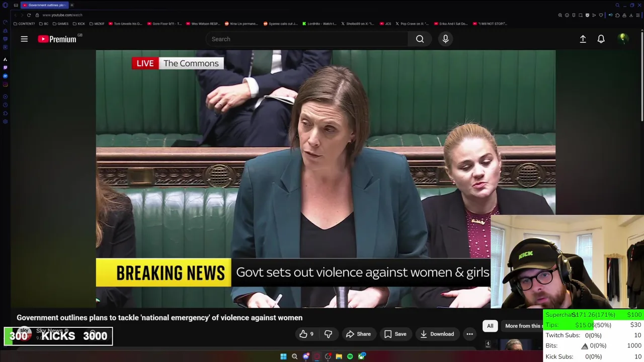Open 'Syanne calls out J...' bookmark

tap(280, 24)
